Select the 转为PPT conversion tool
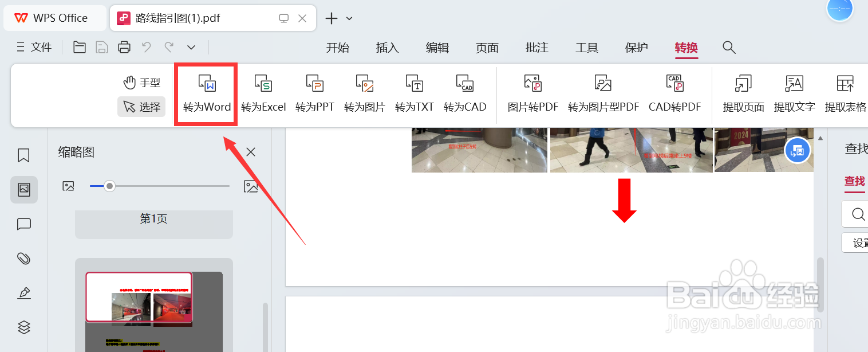Screen dimensions: 868x352 pyautogui.click(x=315, y=95)
